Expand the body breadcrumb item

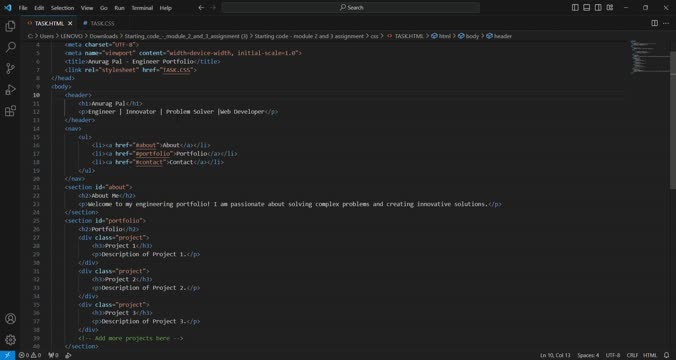(469, 36)
